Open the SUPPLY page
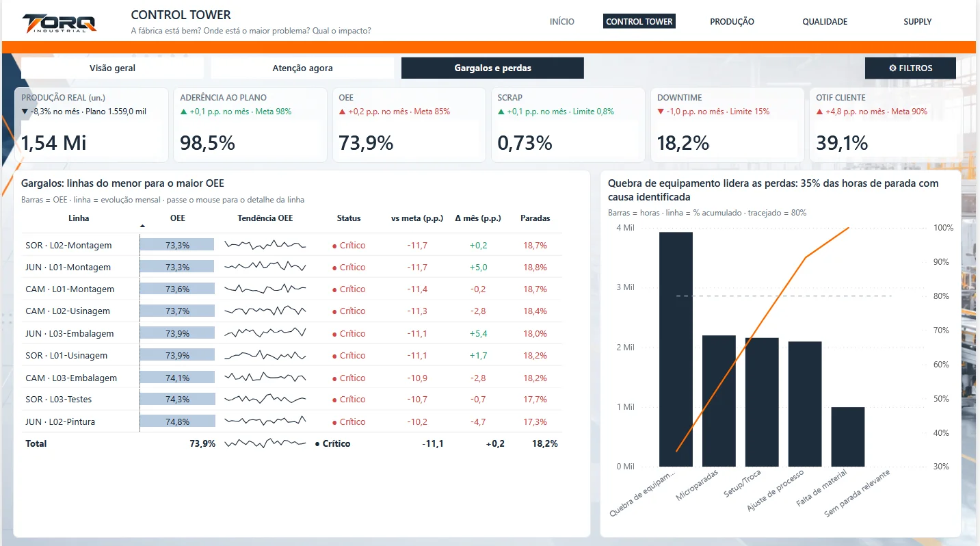 [x=917, y=21]
